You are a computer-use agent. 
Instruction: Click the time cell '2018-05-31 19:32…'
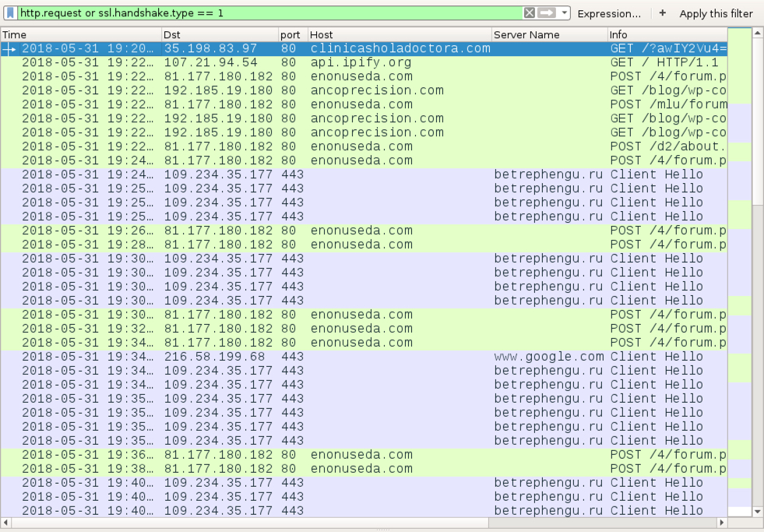click(87, 329)
